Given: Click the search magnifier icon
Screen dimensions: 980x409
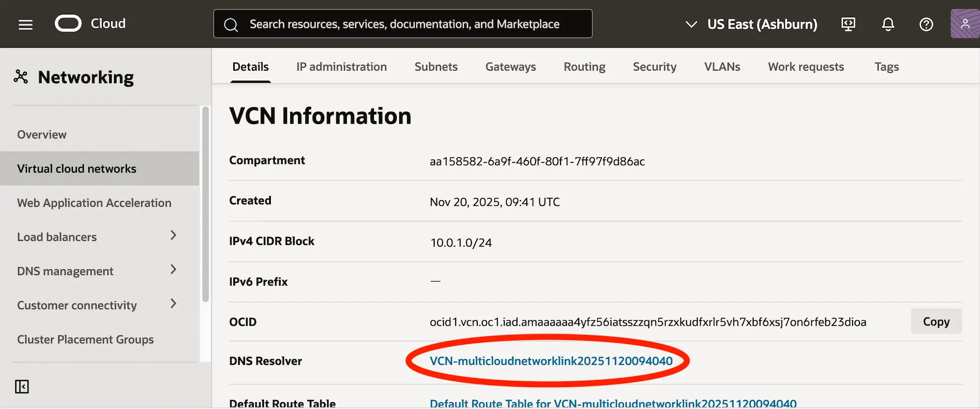Looking at the screenshot, I should [x=231, y=25].
